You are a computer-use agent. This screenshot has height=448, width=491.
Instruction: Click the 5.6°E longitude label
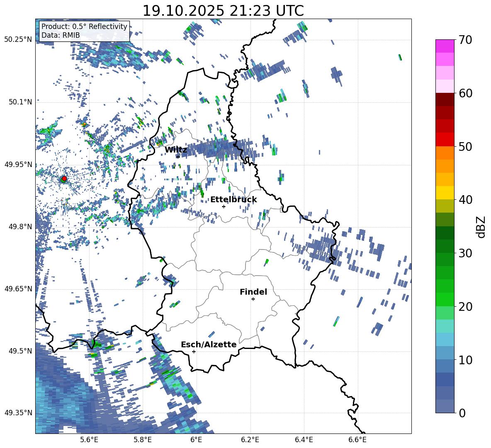tap(89, 440)
